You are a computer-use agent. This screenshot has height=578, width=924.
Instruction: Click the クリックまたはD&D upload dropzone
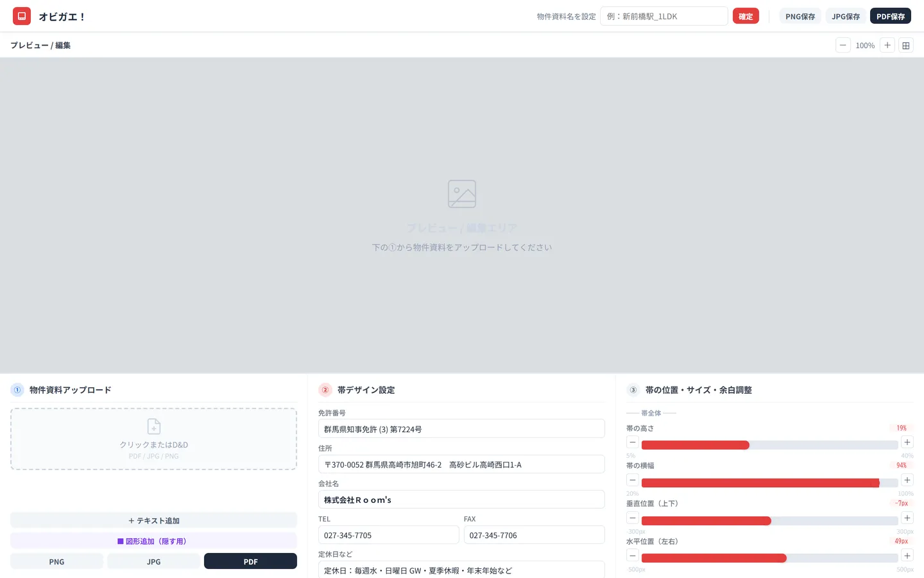[154, 439]
